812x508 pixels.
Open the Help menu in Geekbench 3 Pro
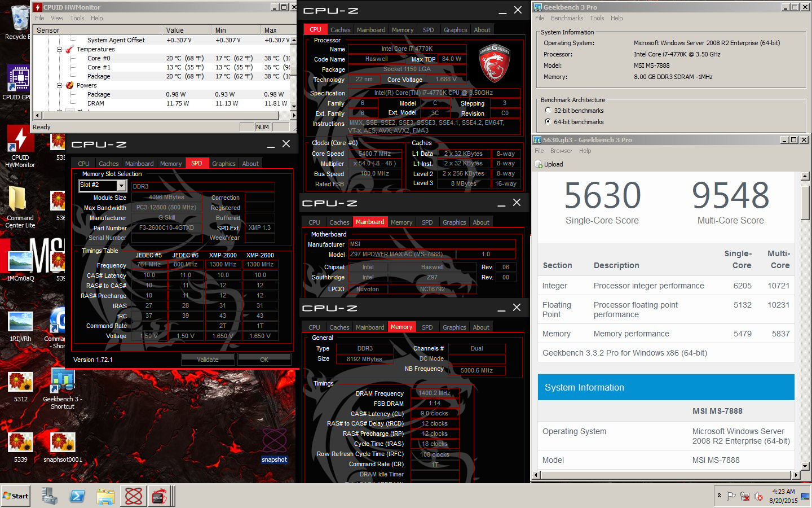tap(617, 18)
